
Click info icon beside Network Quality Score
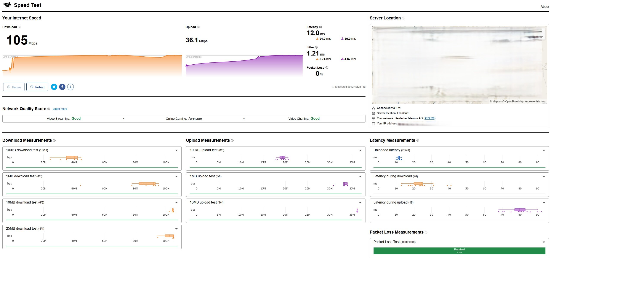(49, 109)
